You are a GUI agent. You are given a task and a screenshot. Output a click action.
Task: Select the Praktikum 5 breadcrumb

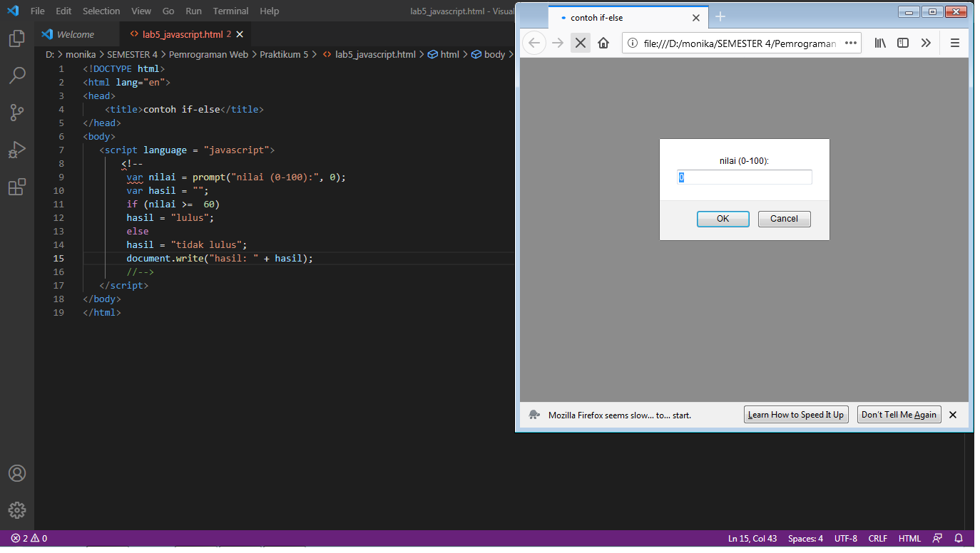pos(284,54)
